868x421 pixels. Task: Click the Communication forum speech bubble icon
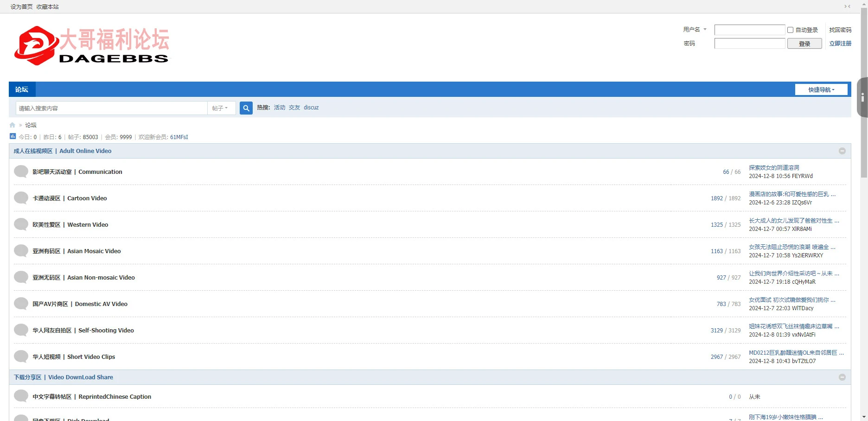(21, 172)
